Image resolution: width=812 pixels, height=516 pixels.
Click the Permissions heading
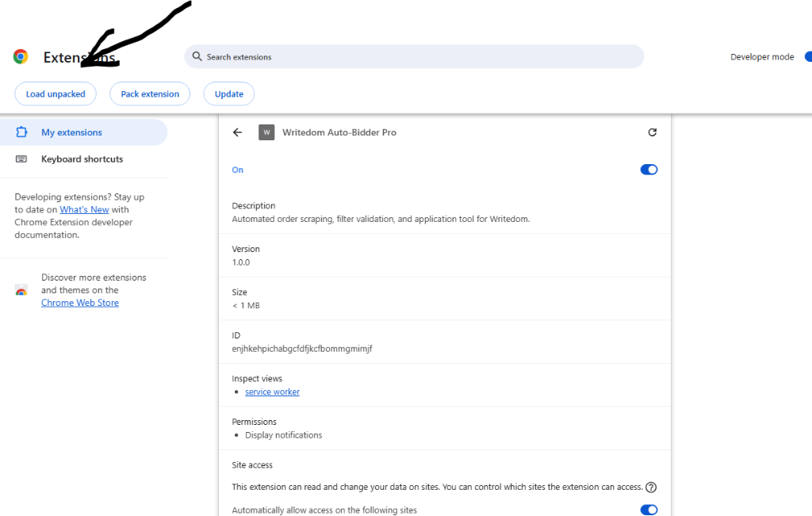tap(255, 422)
